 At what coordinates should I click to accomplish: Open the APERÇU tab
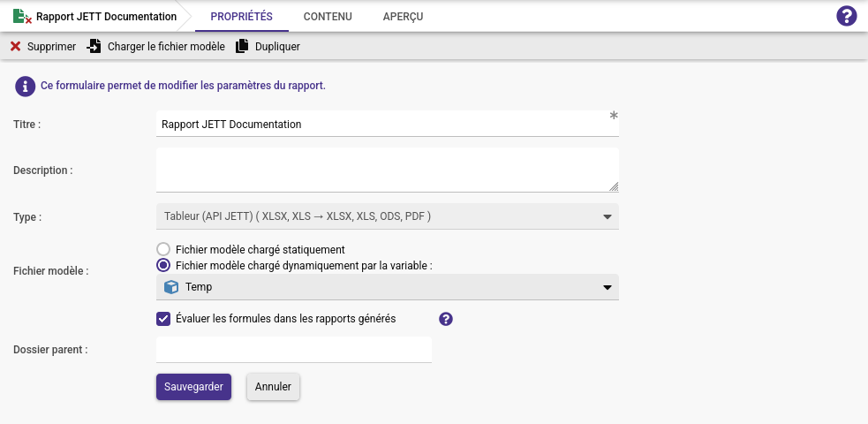click(x=403, y=17)
